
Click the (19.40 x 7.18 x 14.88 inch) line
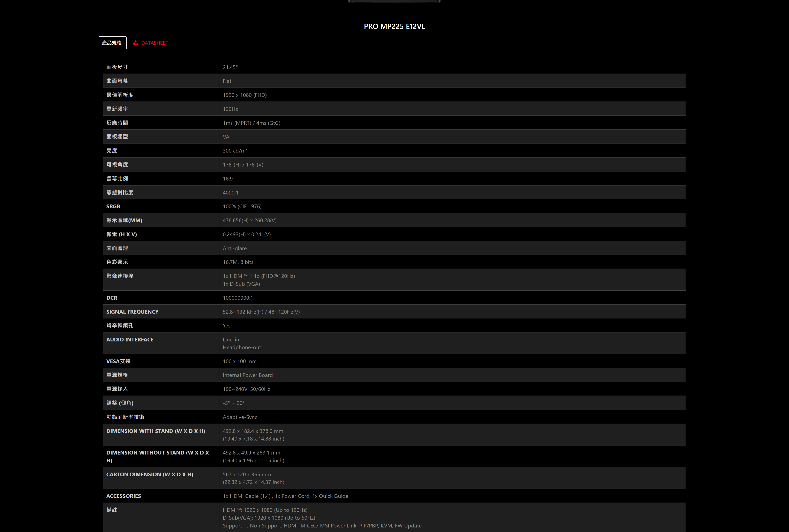click(253, 439)
